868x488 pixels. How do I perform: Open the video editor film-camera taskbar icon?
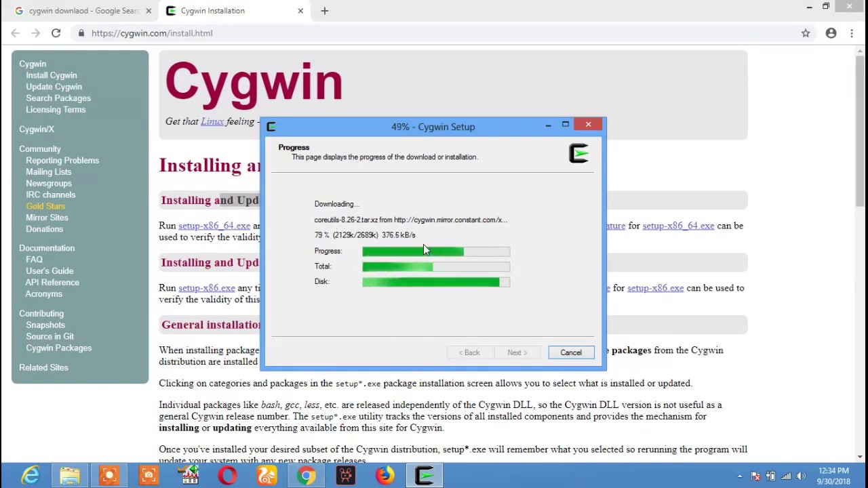pos(345,475)
